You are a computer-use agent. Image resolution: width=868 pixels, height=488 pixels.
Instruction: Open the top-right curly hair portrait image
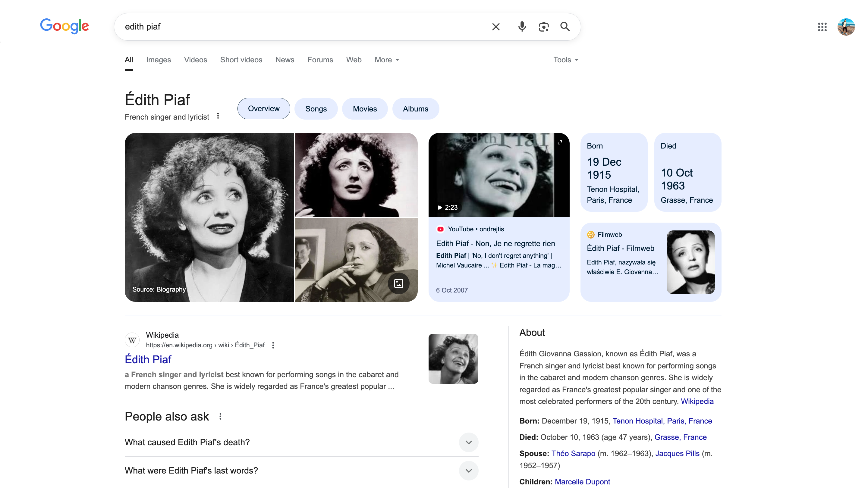point(356,175)
